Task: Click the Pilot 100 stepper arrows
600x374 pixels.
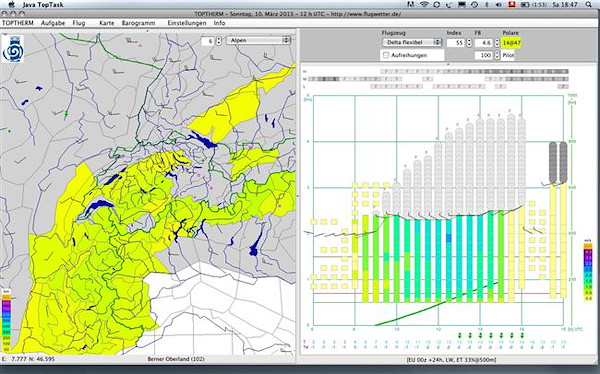Action: [497, 55]
